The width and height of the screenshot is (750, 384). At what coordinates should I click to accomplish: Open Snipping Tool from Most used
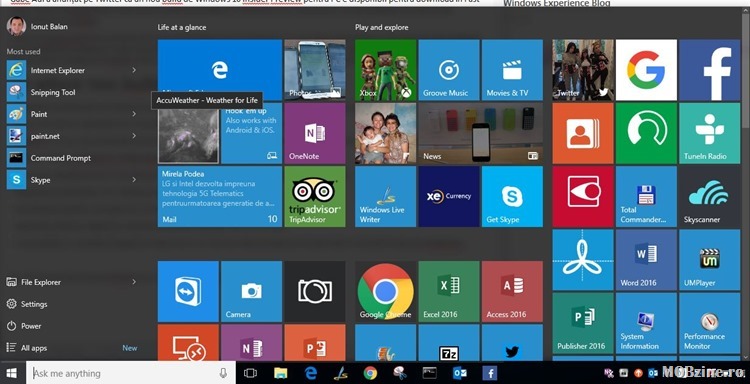(72, 92)
